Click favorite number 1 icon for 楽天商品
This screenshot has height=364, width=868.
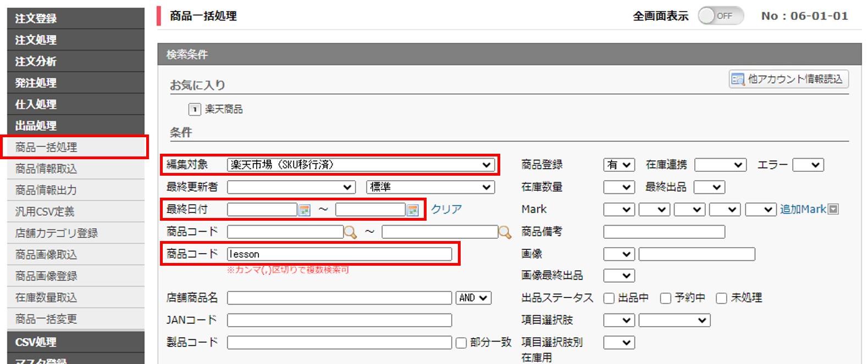[195, 109]
